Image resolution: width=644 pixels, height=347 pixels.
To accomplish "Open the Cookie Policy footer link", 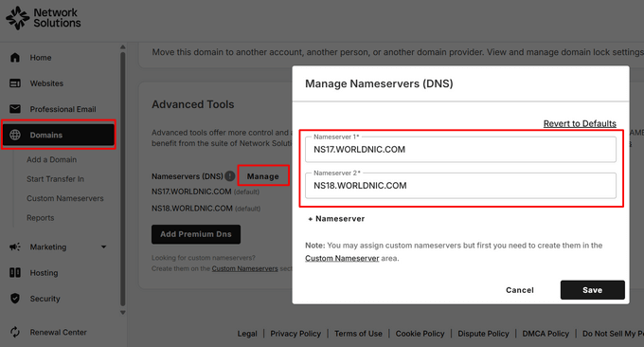I will (420, 334).
